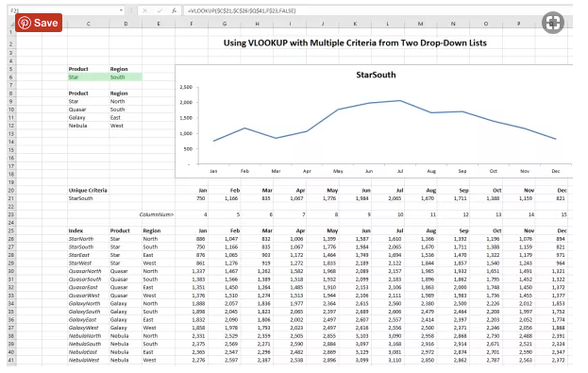Click value 2,331 in the NebulaNorth row

(x=198, y=336)
